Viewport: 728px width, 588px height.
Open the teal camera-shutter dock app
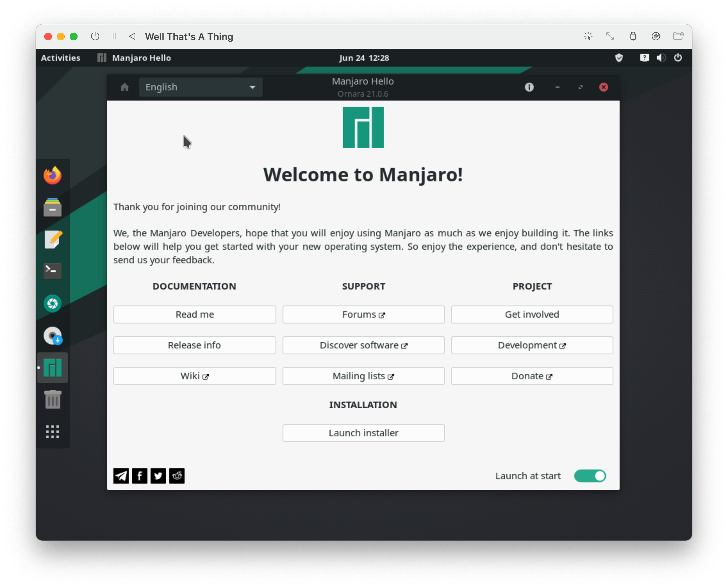click(53, 303)
